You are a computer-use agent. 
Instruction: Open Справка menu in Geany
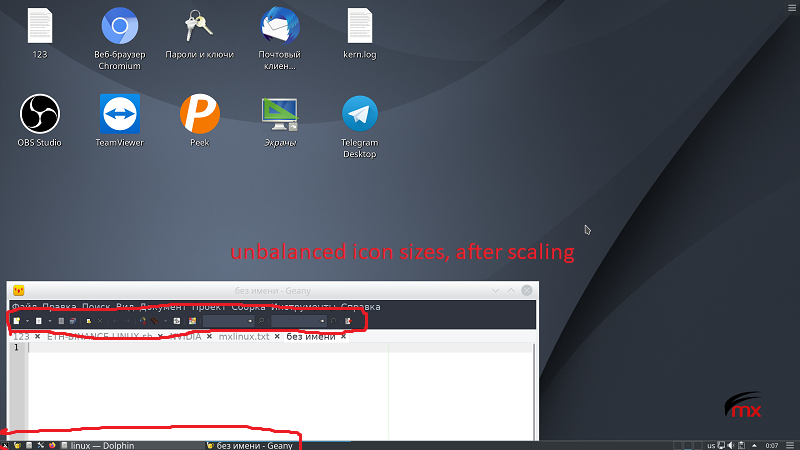361,307
